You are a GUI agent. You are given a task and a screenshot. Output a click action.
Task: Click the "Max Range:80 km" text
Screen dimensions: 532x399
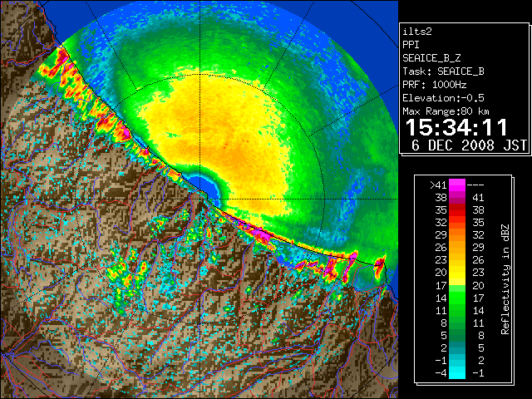(x=446, y=111)
